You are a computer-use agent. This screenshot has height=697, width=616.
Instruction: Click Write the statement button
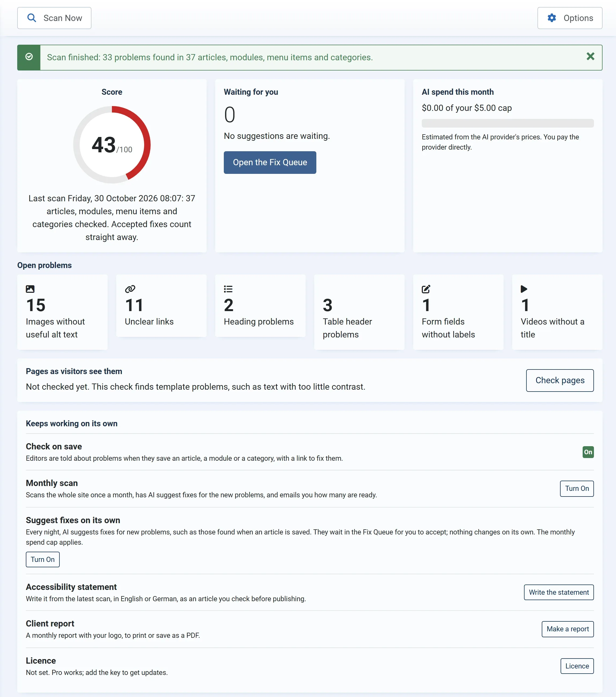tap(558, 592)
